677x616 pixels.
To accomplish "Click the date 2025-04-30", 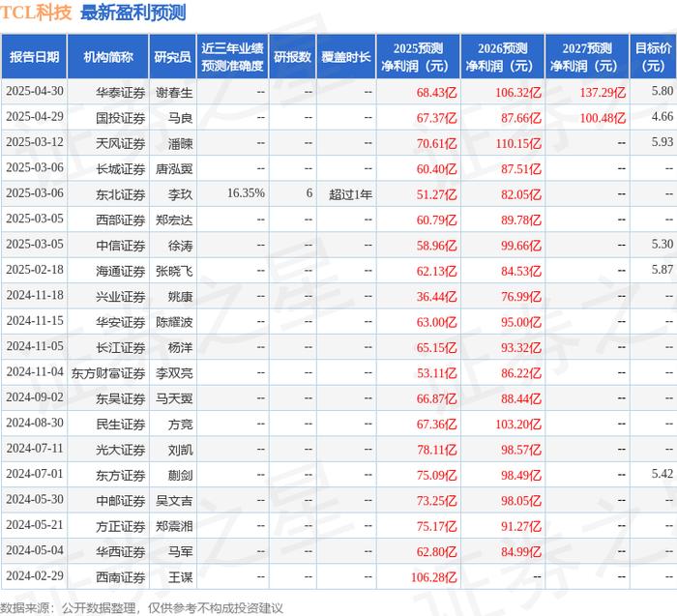I will click(35, 91).
